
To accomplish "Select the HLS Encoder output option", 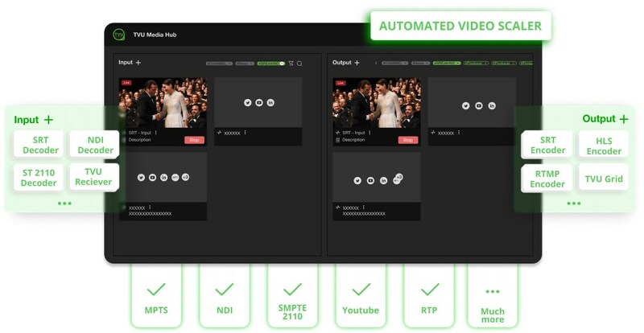I will pos(604,145).
